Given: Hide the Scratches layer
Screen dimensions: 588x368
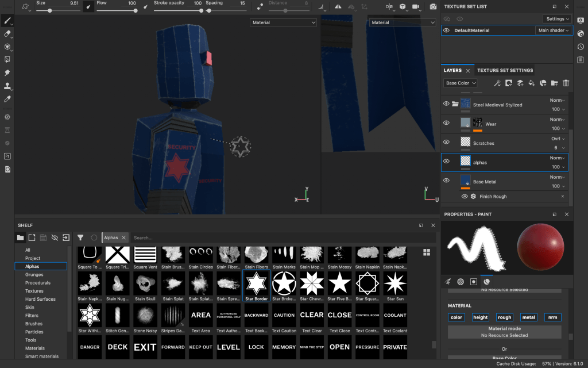Looking at the screenshot, I should pos(447,143).
